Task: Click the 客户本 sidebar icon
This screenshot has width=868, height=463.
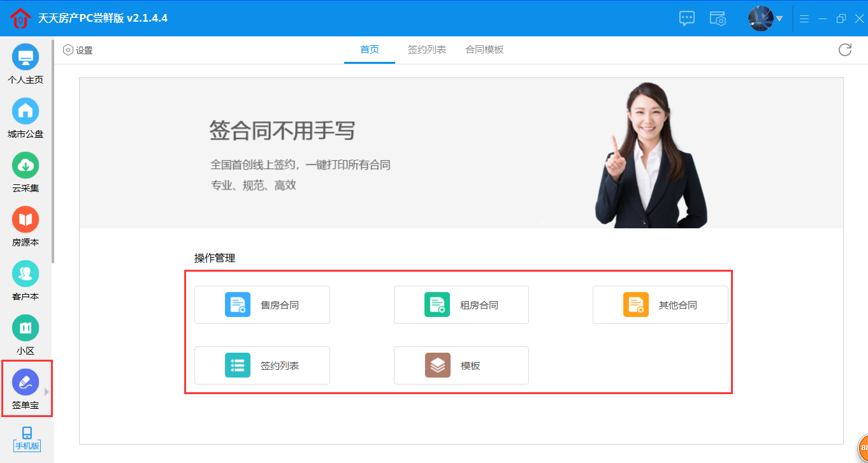Action: 25,274
